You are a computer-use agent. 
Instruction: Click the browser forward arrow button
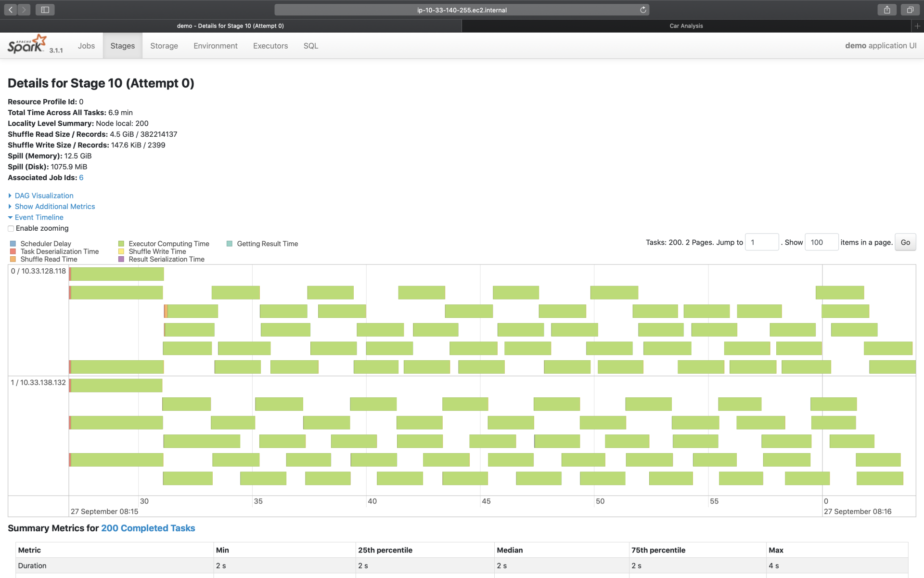24,10
